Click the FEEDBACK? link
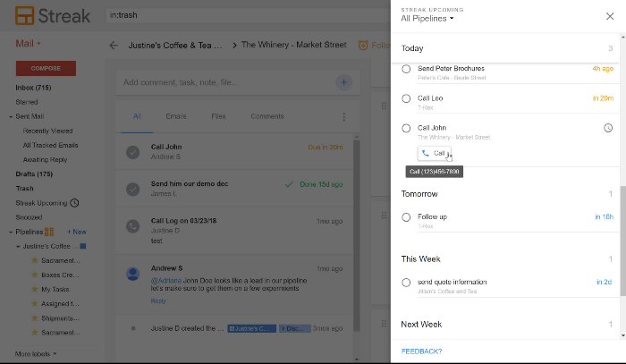Screen dimensions: 626x364 pos(421,351)
